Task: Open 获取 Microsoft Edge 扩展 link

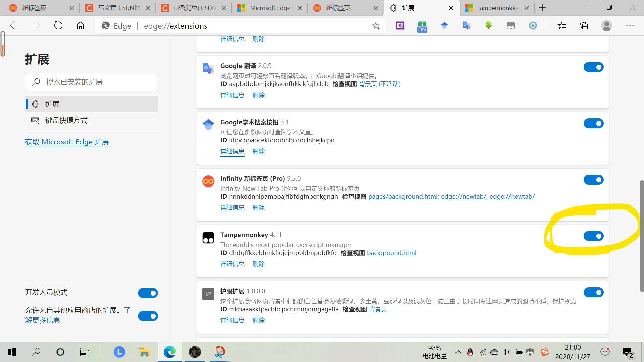Action: (67, 142)
